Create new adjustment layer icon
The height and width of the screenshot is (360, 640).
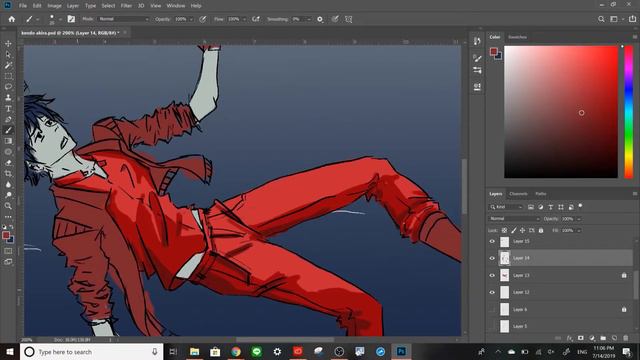[592, 338]
